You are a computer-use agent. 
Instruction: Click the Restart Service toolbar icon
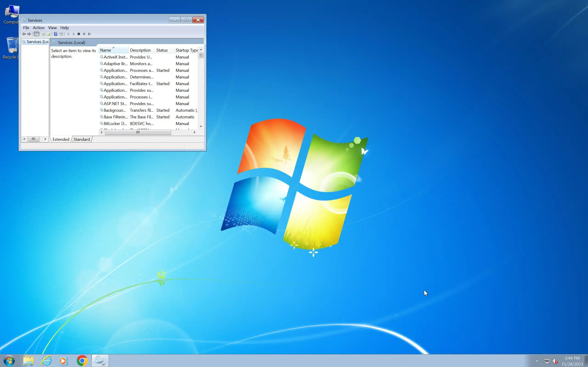[89, 34]
